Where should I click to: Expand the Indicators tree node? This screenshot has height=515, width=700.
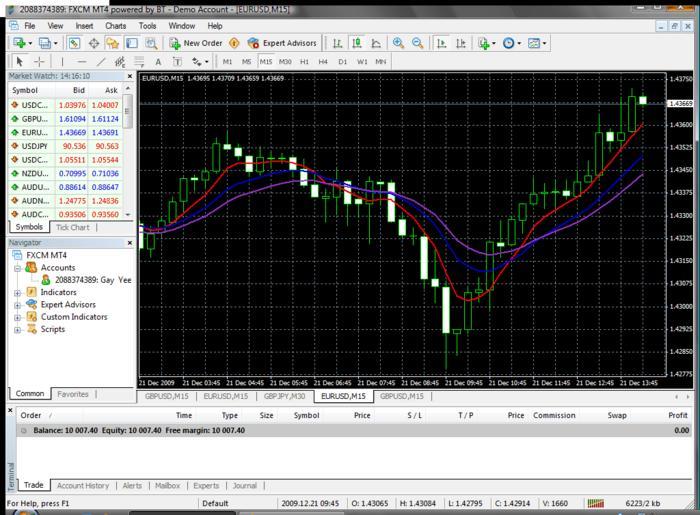(x=17, y=293)
